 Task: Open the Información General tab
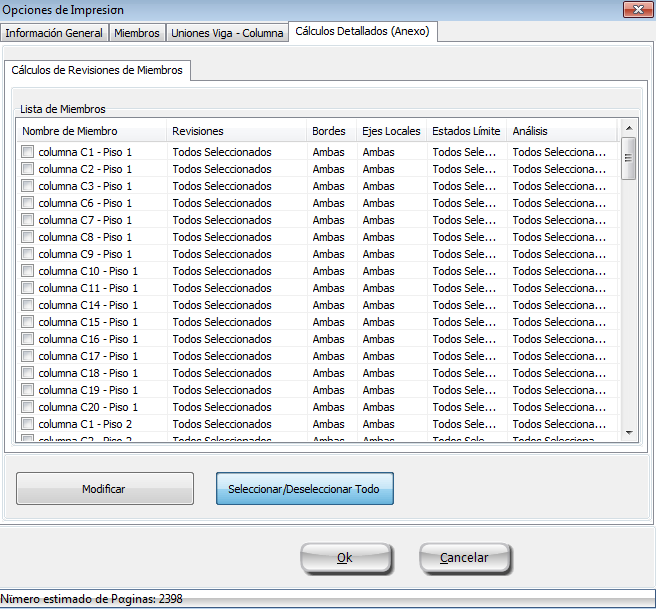coord(54,33)
